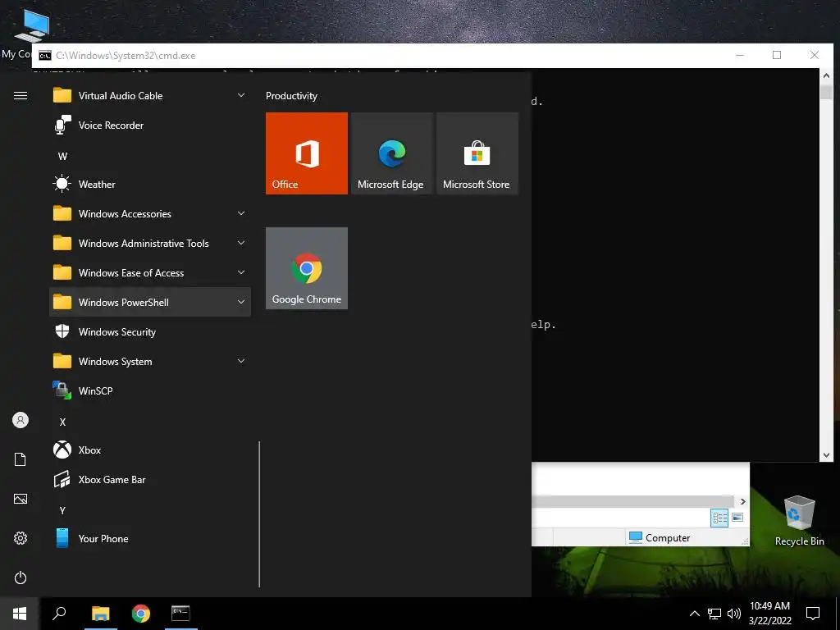The image size is (840, 630).
Task: Expand the Start menu hamburger navigation
Action: click(21, 95)
